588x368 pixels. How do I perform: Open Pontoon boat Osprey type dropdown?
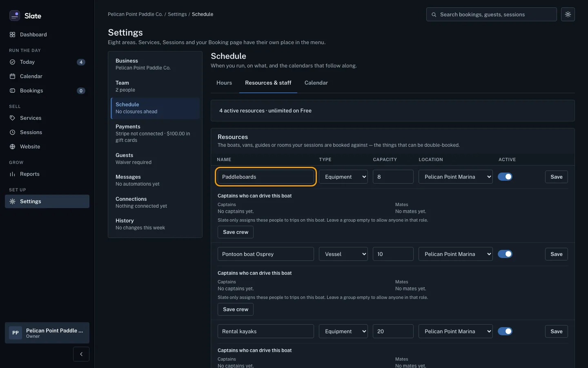click(343, 254)
